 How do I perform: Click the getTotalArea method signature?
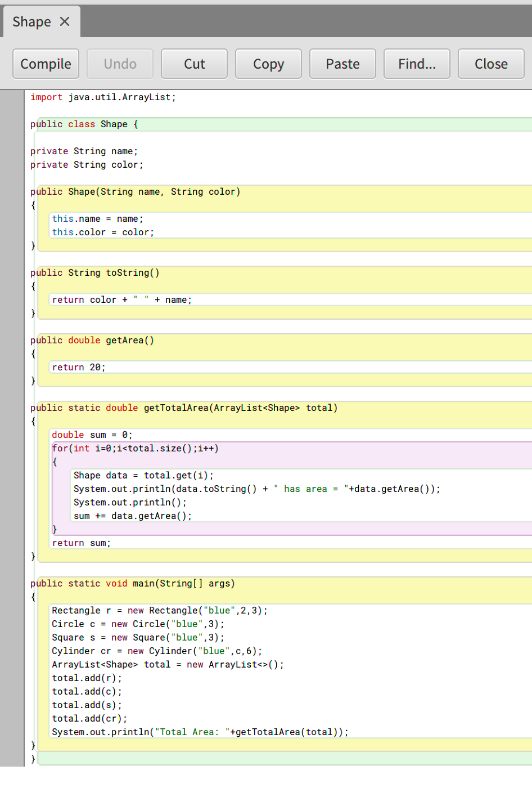(183, 408)
